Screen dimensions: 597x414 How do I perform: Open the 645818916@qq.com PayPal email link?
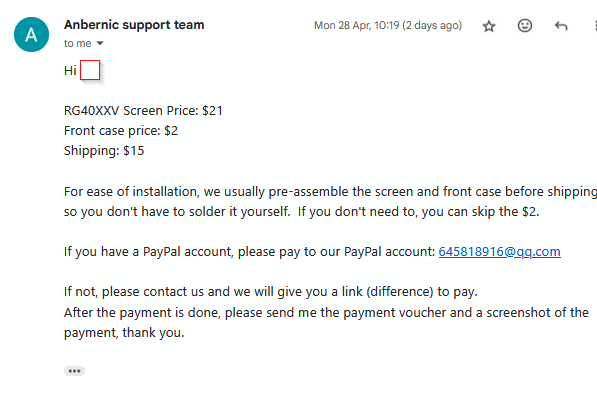point(500,252)
